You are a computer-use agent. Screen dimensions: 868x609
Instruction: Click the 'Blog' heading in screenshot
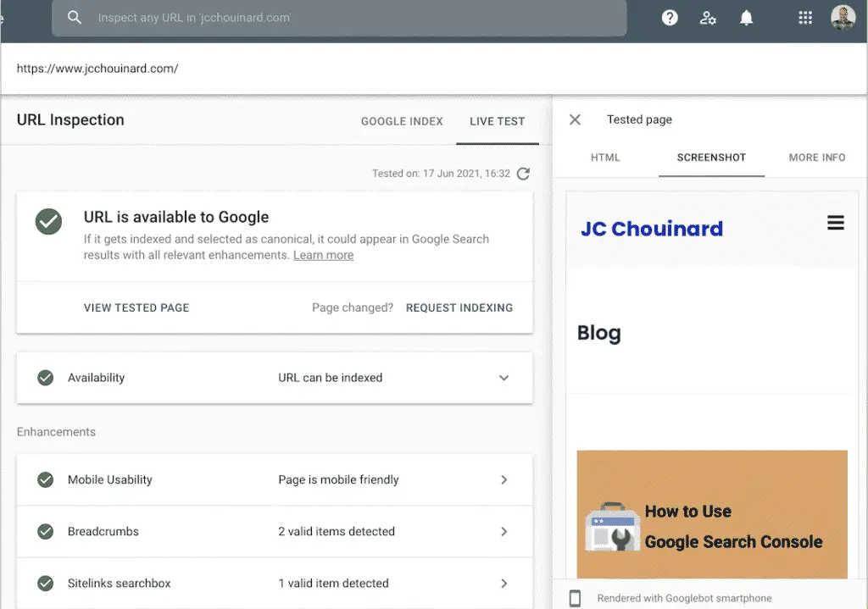pos(599,333)
